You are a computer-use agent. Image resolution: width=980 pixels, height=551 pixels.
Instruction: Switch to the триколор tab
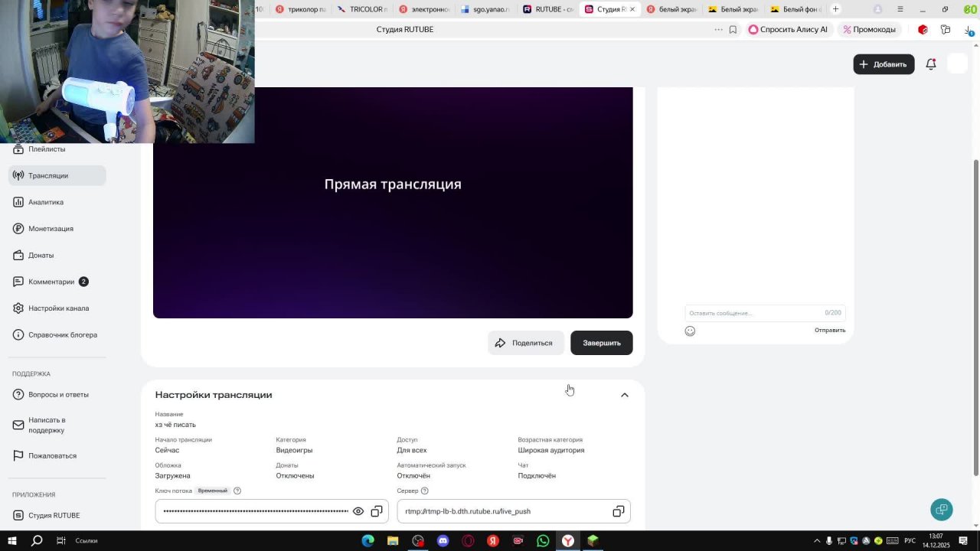301,9
